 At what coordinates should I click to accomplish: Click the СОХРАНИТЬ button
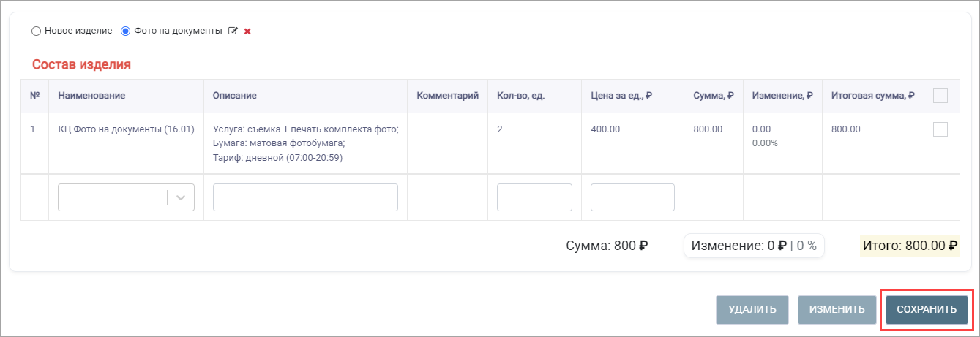(x=927, y=310)
